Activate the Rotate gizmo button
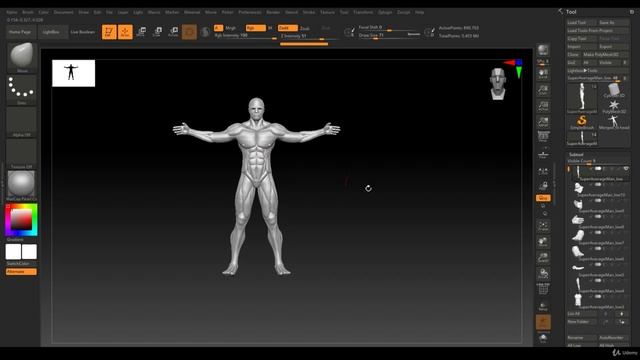The width and height of the screenshot is (640, 360). [173, 31]
